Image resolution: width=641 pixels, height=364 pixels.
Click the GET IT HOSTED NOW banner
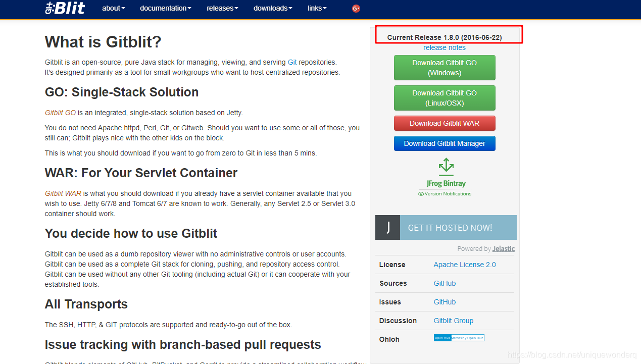tap(446, 227)
